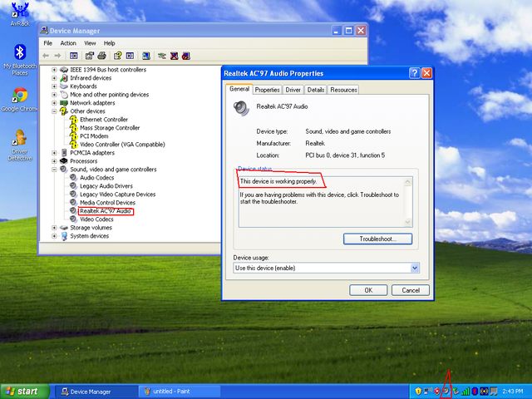Switch to the Properties tab

(x=268, y=90)
